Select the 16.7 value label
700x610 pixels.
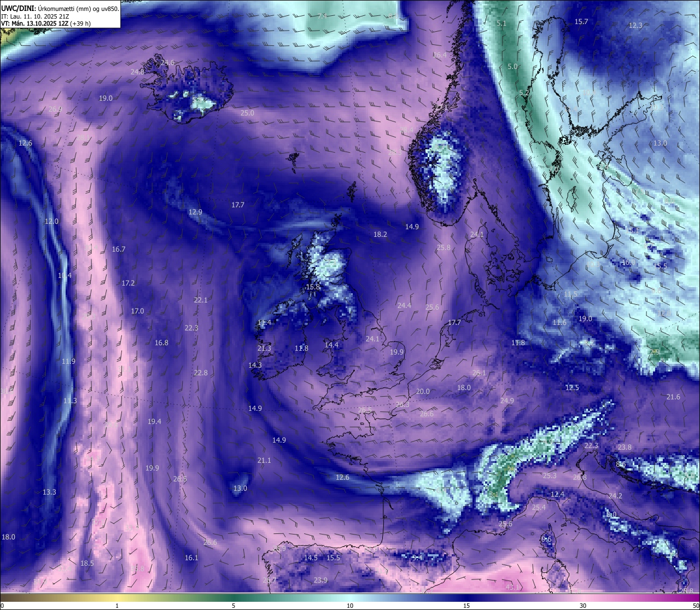(119, 249)
